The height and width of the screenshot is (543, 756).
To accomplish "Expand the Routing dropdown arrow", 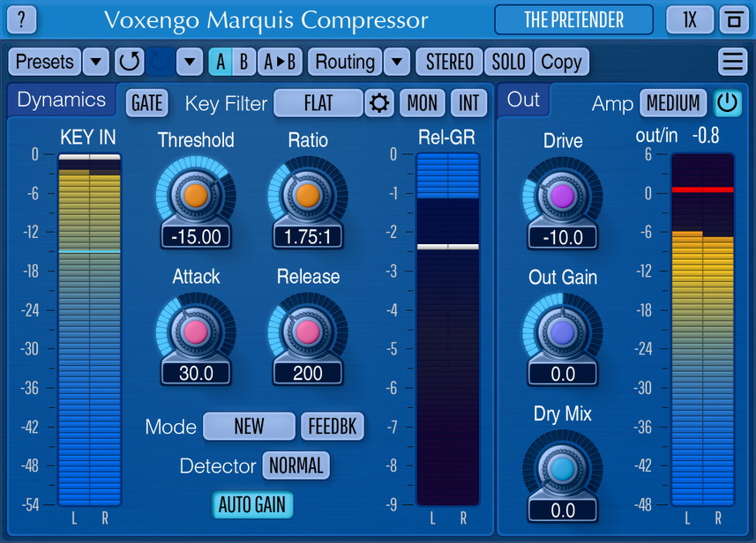I will (x=398, y=62).
